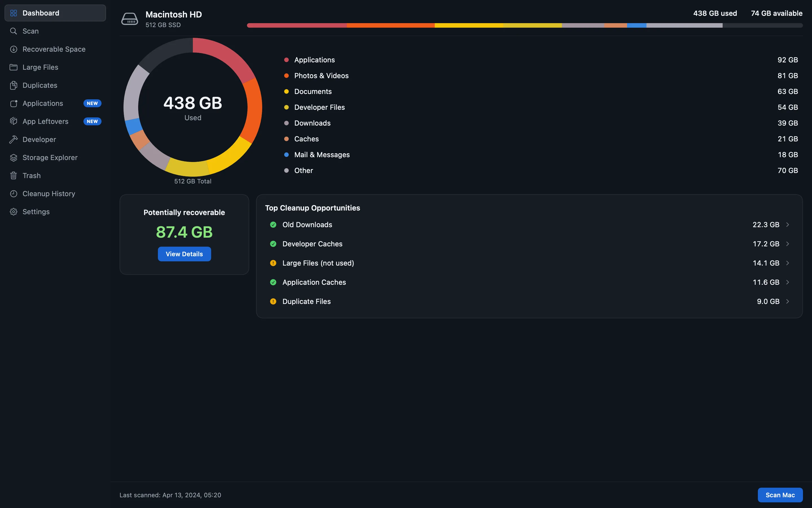Click the "39 GB" Downloads value

(x=787, y=123)
